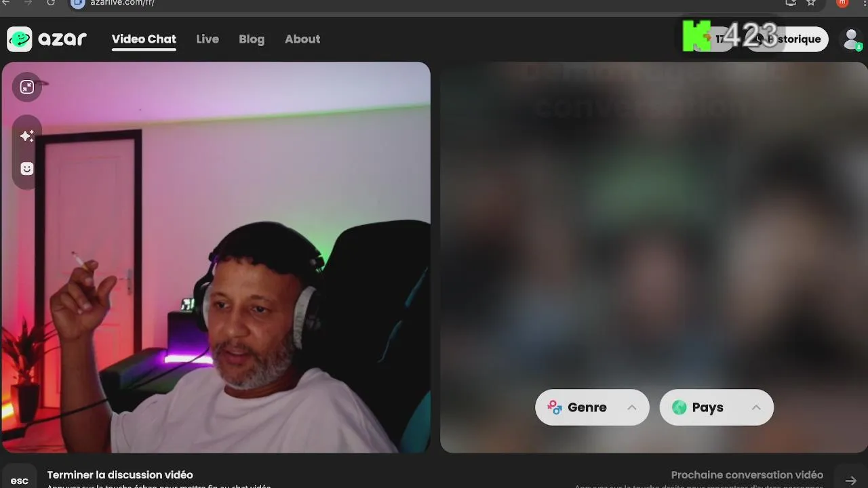Screen dimensions: 868x488
Task: Open the emoji face filter
Action: 27,169
